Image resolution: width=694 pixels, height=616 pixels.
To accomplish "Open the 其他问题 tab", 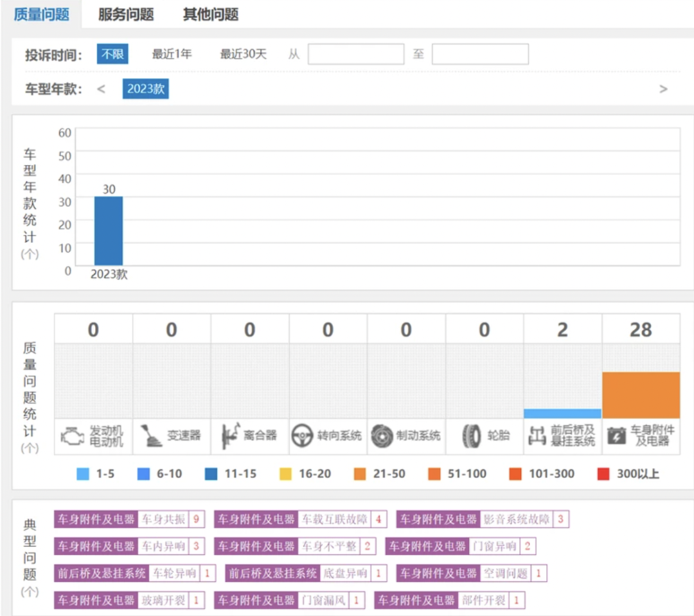I will pos(211,15).
